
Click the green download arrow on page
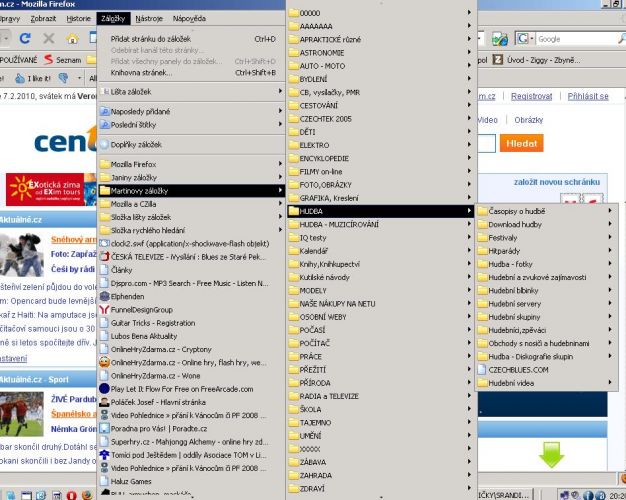click(x=551, y=454)
